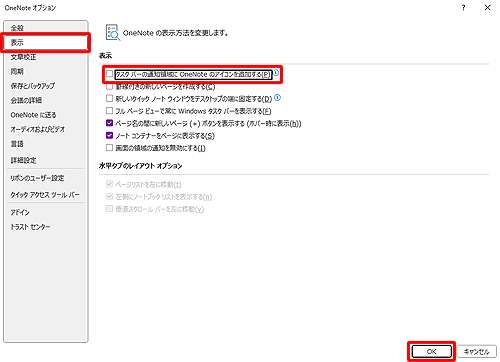Toggle show Windows taskbar in full page view
Image resolution: width=500 pixels, height=362 pixels.
(x=109, y=111)
